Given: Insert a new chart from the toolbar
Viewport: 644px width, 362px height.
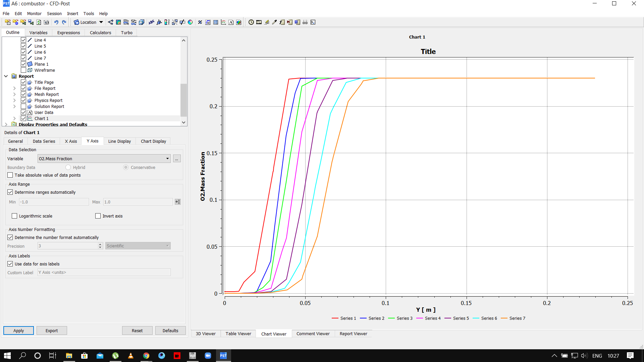Looking at the screenshot, I should click(x=223, y=22).
